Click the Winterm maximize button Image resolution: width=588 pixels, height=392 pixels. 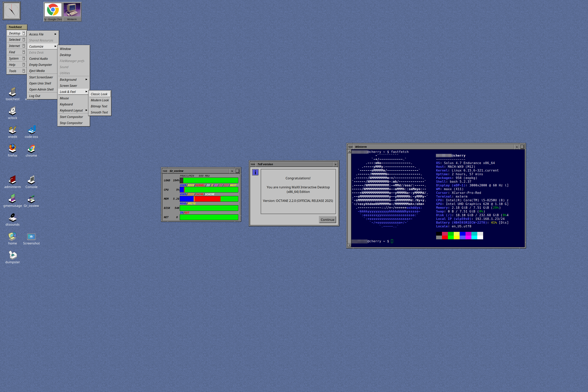pos(522,147)
